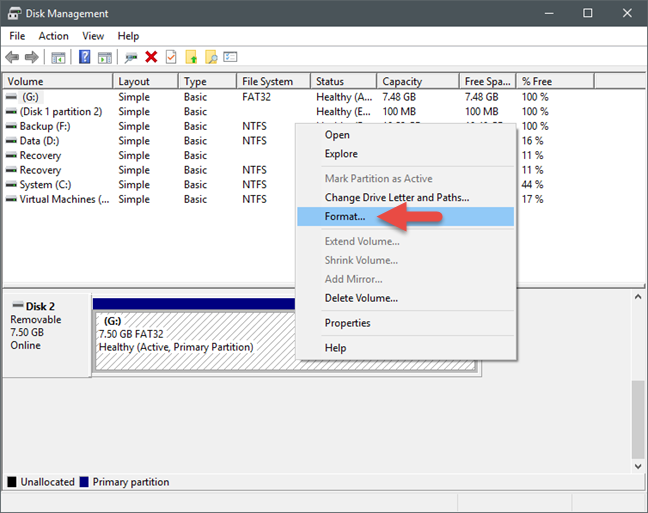Sort by the Type column header
648x513 pixels.
[207, 81]
